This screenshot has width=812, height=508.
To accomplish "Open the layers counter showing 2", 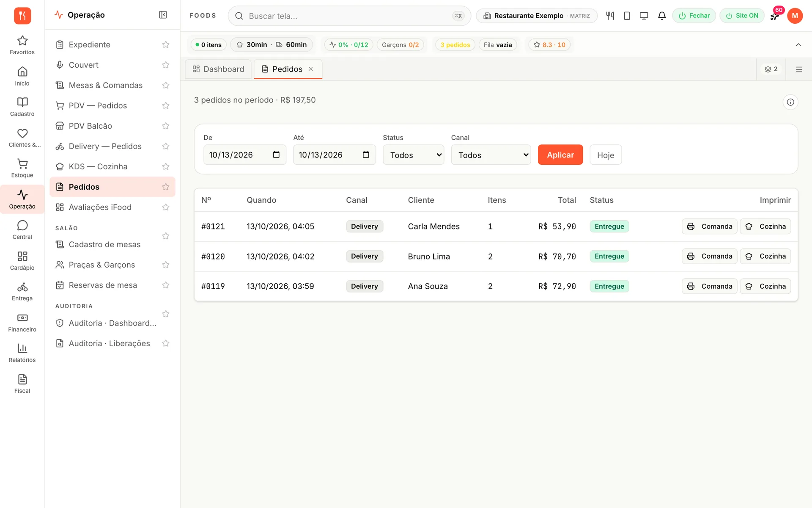I will tap(771, 69).
